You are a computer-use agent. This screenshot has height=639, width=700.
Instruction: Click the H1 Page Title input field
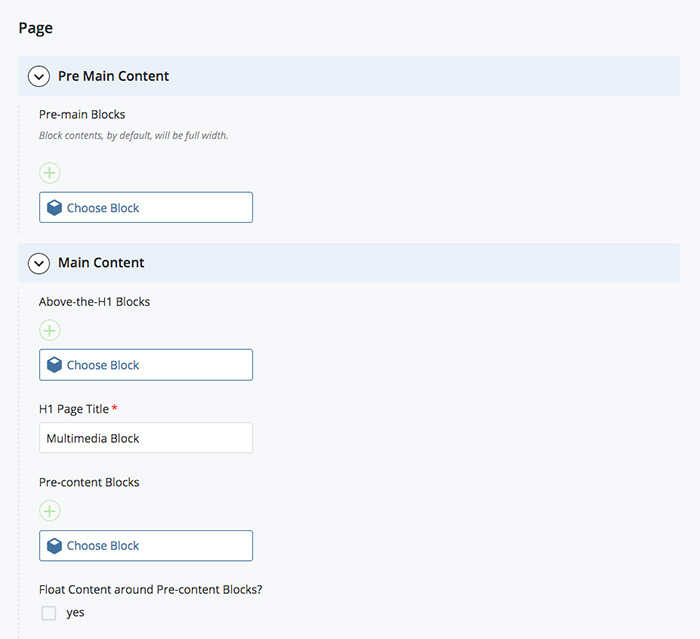[146, 438]
